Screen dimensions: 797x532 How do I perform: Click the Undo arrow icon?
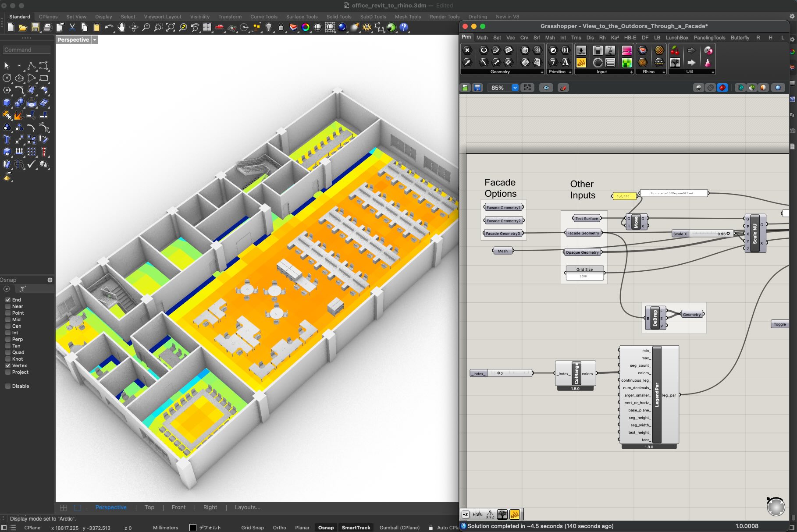click(109, 27)
